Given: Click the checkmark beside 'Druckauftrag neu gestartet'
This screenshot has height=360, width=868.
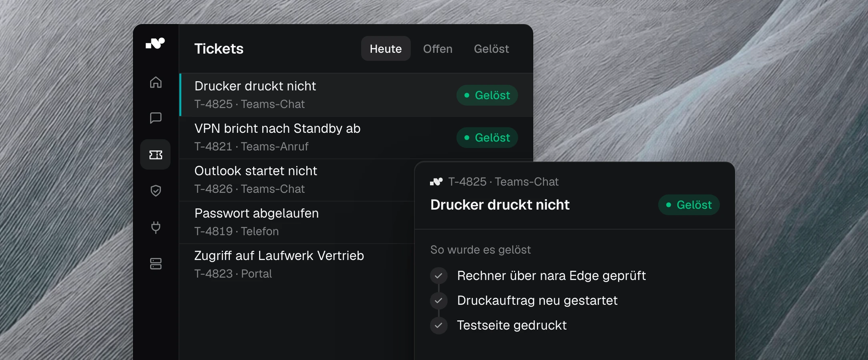Looking at the screenshot, I should pos(439,300).
